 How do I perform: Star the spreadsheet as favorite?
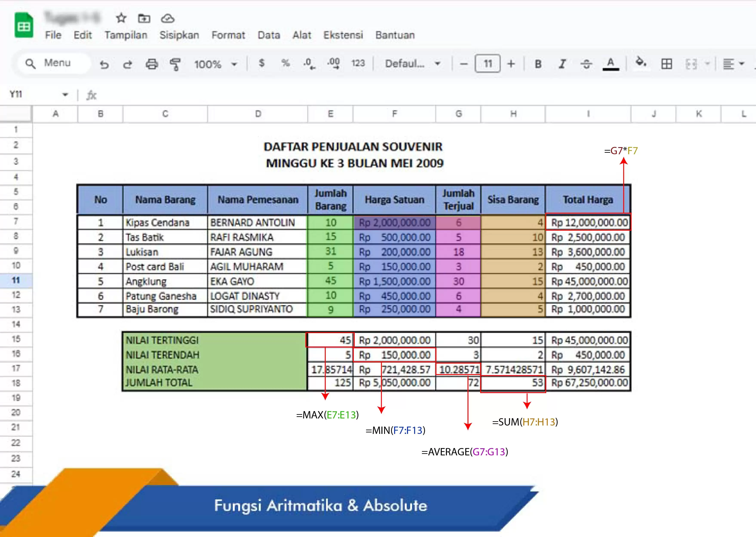(121, 19)
